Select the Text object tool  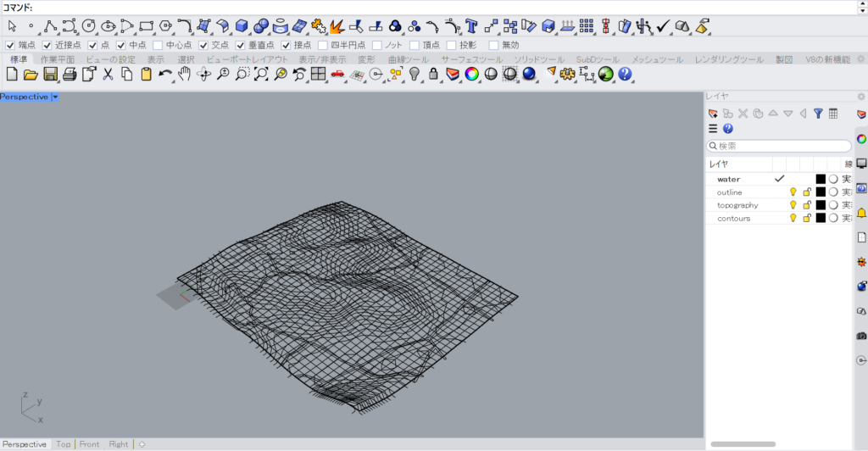(472, 25)
